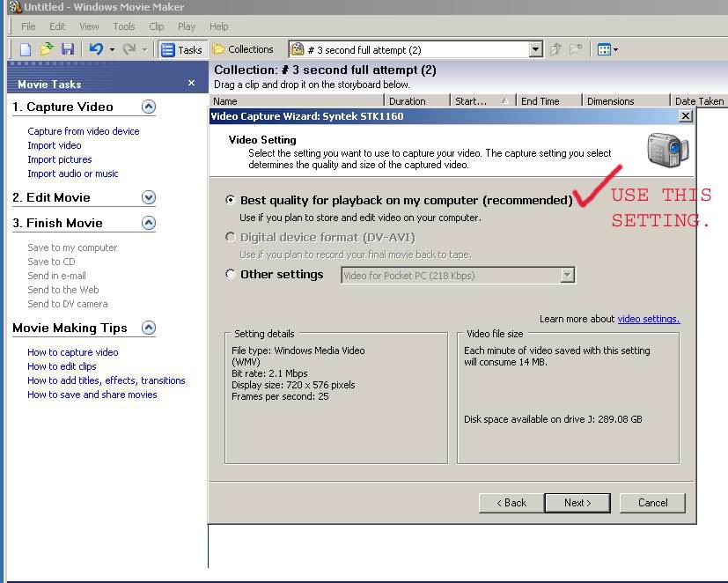Click Import audio or music link

tap(73, 173)
